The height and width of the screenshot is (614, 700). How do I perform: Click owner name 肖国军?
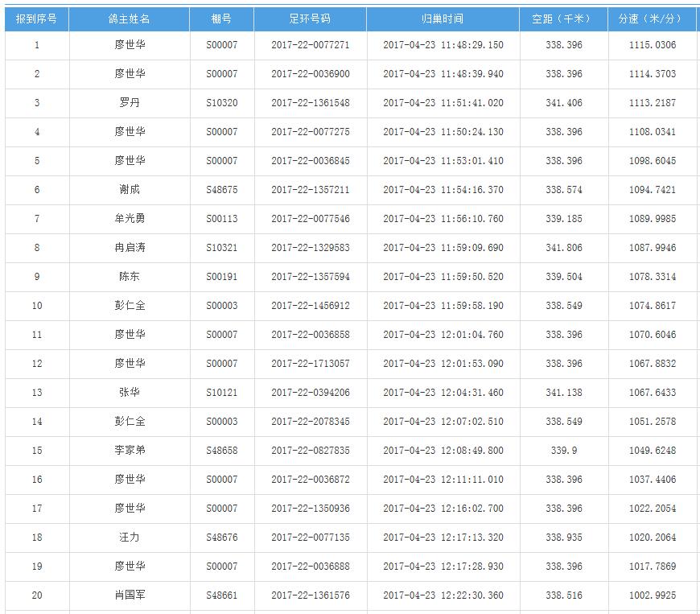130,595
